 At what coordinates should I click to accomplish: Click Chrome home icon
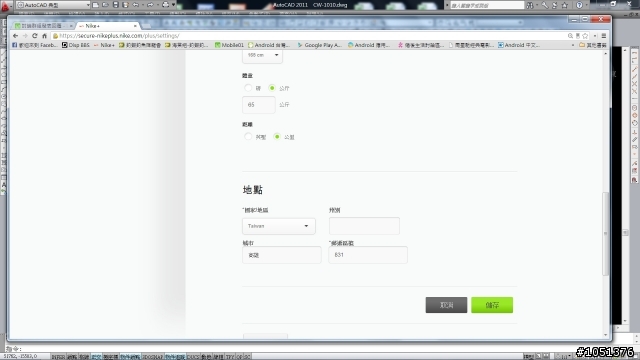pos(44,36)
